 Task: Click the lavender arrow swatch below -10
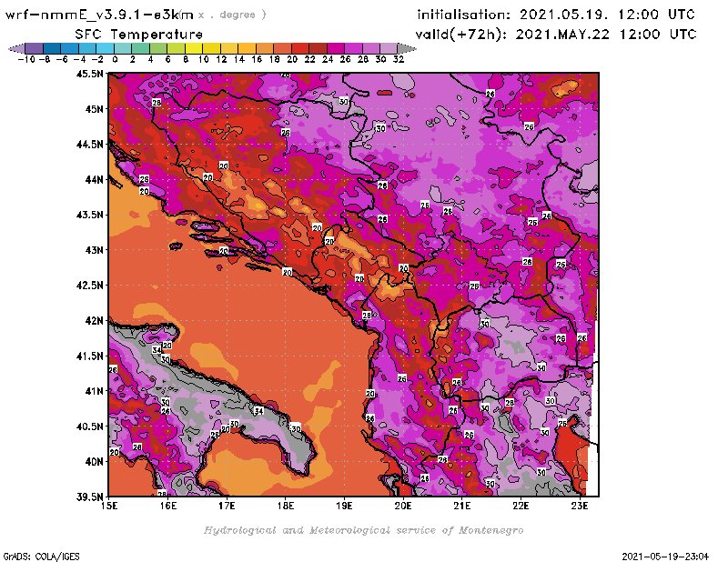click(x=16, y=48)
